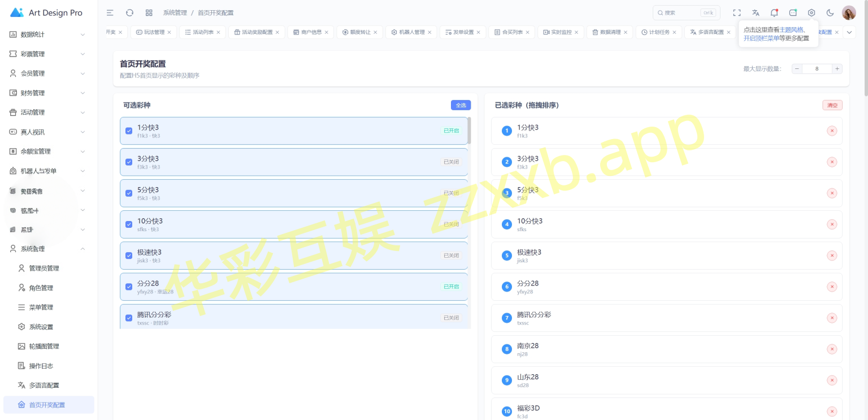Open the language switch icon

click(756, 13)
